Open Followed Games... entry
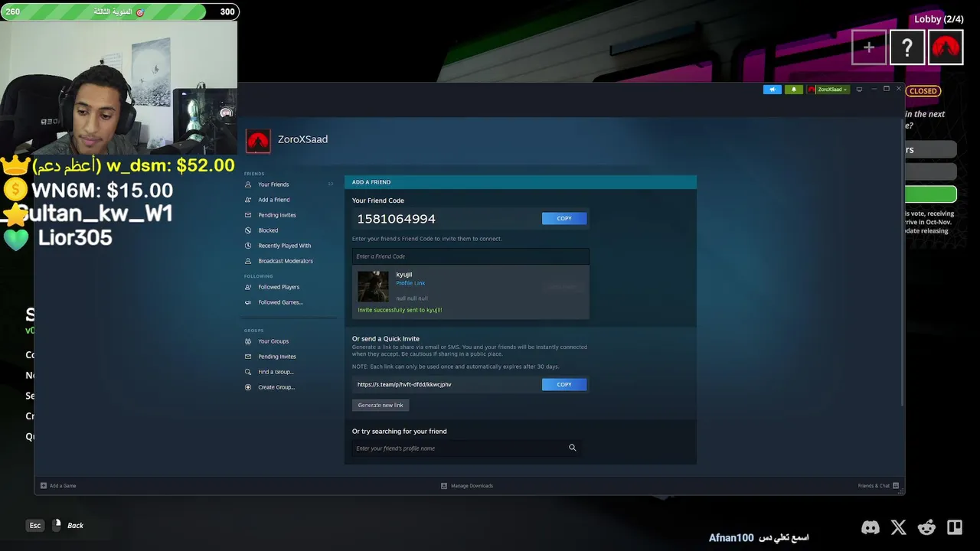 click(280, 302)
